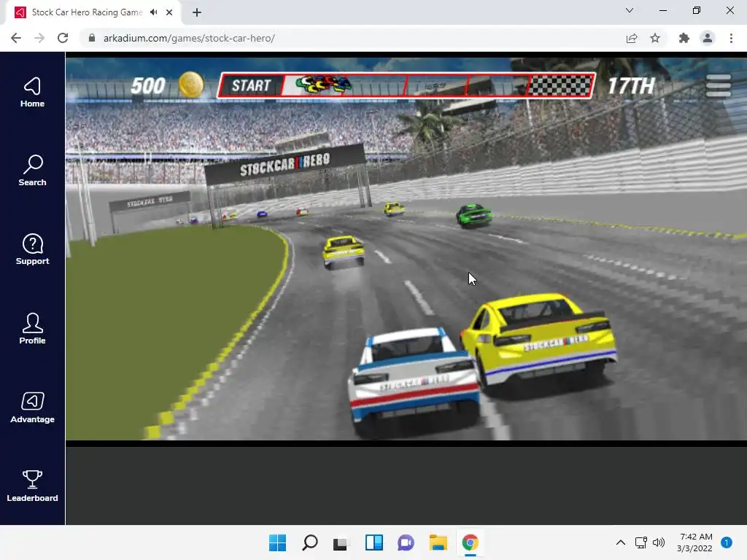Open Widgets from the taskbar
Screen dimensions: 747x560
pyautogui.click(x=374, y=542)
